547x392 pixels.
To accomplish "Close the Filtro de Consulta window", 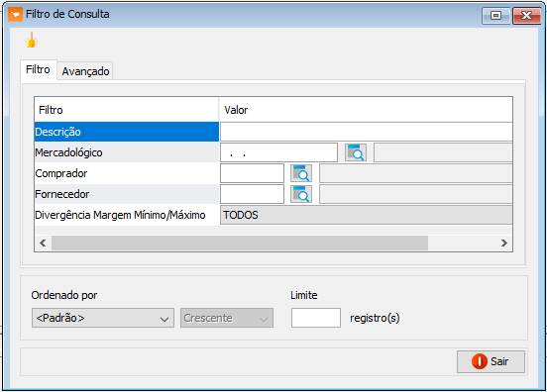I will point(526,15).
